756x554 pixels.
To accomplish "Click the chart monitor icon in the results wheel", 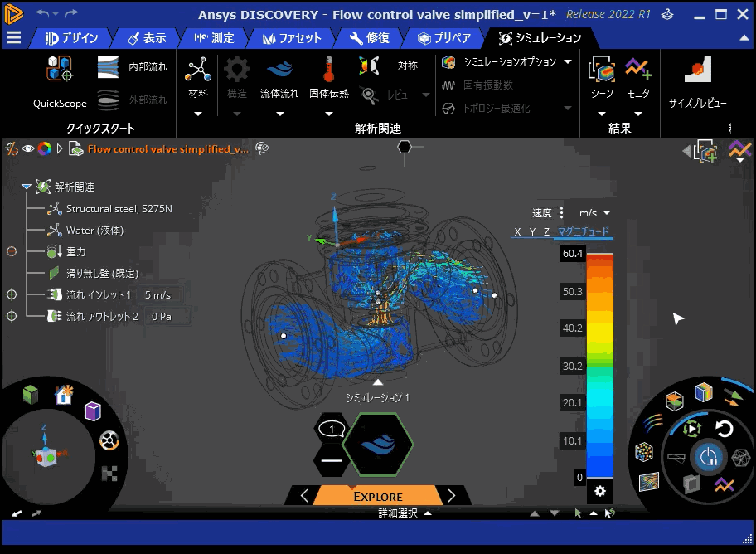I will [724, 484].
